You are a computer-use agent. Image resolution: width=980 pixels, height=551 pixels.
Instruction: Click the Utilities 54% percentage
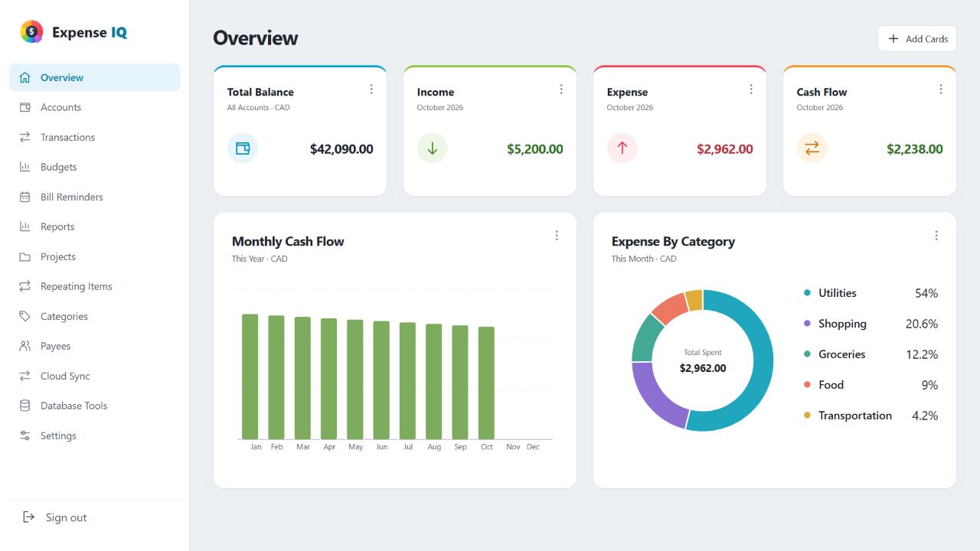(x=926, y=293)
